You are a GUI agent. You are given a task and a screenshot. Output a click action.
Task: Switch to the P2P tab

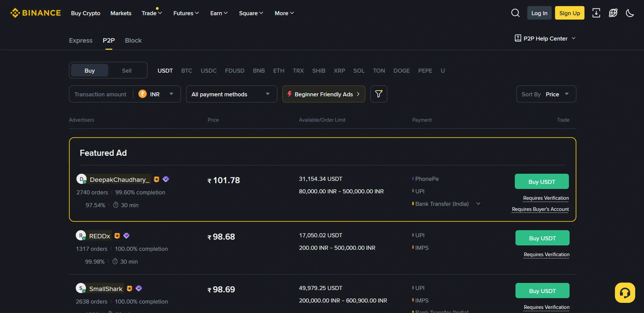(x=109, y=40)
